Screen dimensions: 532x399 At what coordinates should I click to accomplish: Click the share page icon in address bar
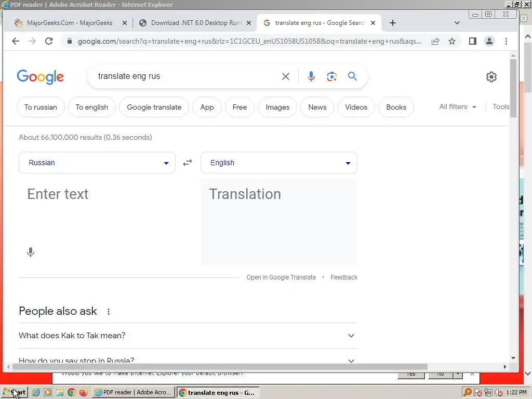coord(435,42)
